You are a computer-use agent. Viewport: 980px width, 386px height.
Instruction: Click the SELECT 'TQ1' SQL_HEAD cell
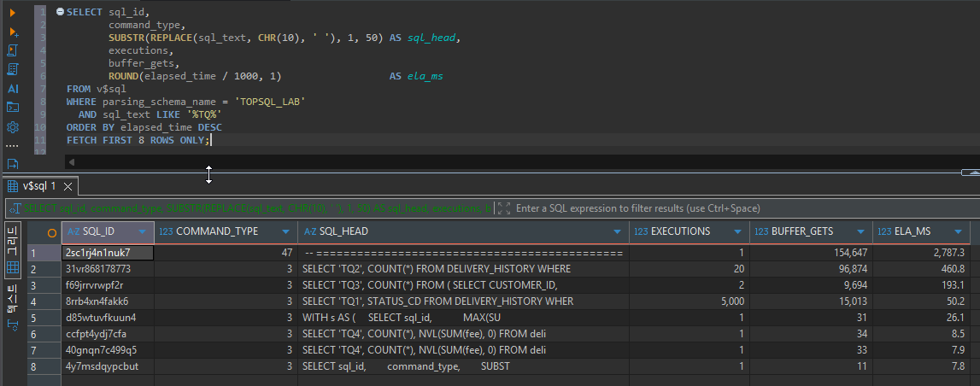[463, 301]
